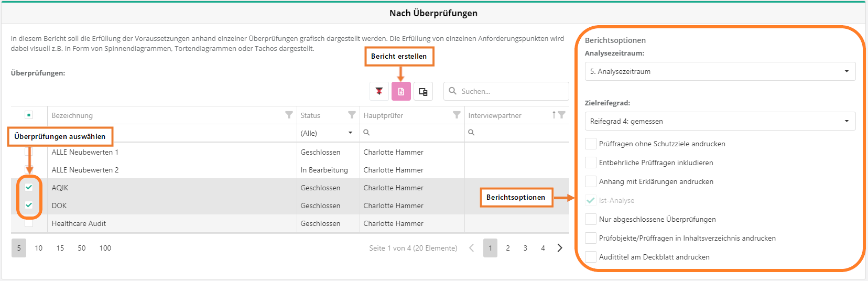This screenshot has width=868, height=281.
Task: Tick 'Audittitel am Deckblatt andrucken' checkbox
Action: (591, 257)
